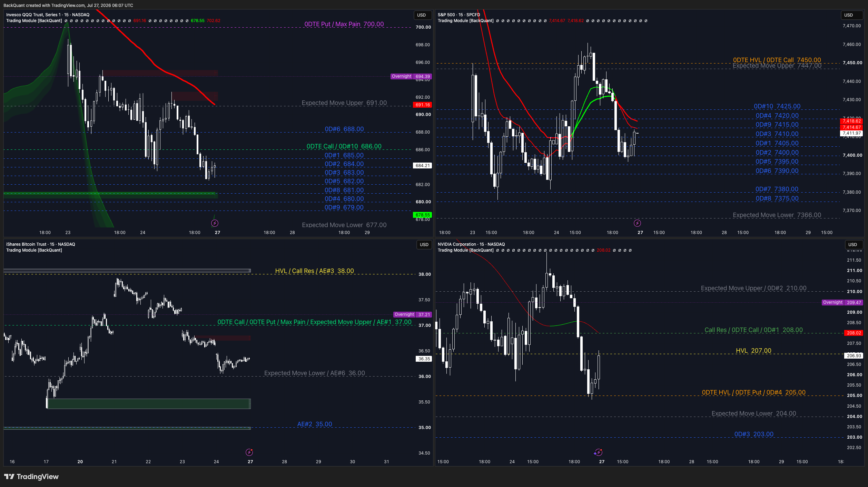Screen dimensions: 868x487
Task: Click the 'AE#2 35.00' level label
Action: 314,424
